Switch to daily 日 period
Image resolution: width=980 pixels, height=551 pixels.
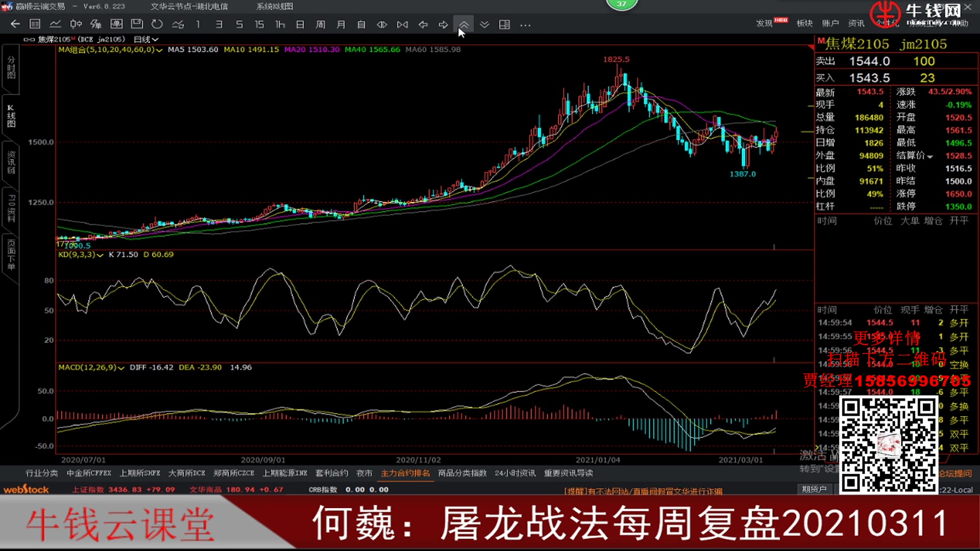click(300, 24)
